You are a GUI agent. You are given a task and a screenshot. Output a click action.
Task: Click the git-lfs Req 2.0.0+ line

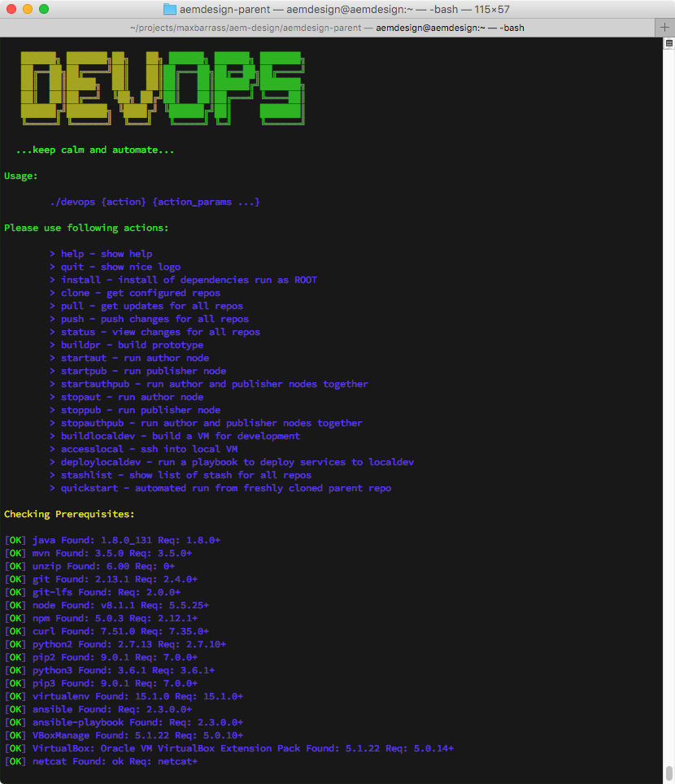click(x=93, y=592)
